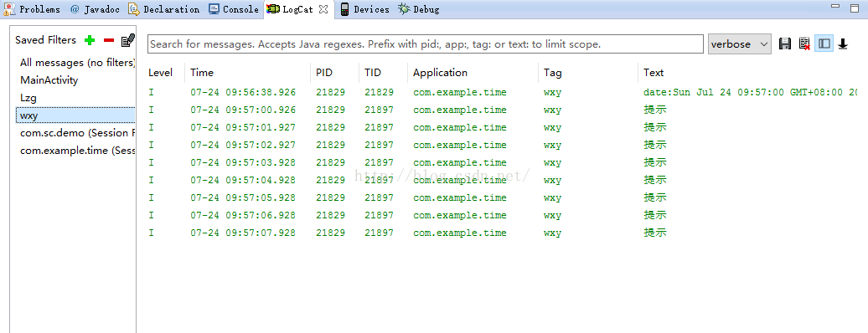868x333 pixels.
Task: Select the MainActivity saved filter
Action: pos(76,80)
